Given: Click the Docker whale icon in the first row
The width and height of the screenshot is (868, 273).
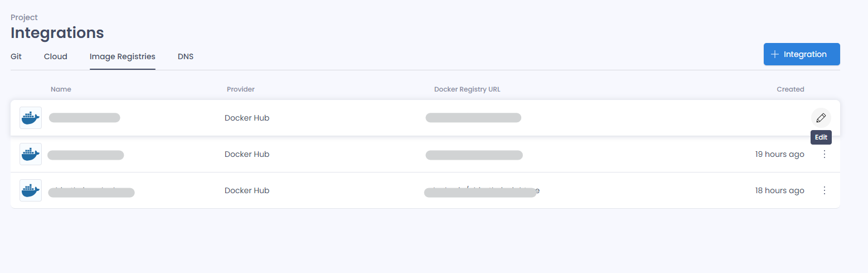Looking at the screenshot, I should 31,118.
